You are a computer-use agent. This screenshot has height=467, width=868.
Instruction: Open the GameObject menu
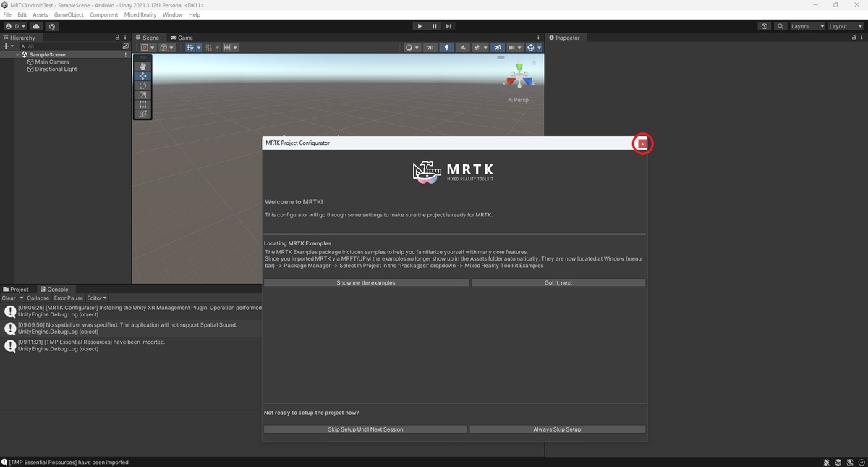pyautogui.click(x=69, y=14)
